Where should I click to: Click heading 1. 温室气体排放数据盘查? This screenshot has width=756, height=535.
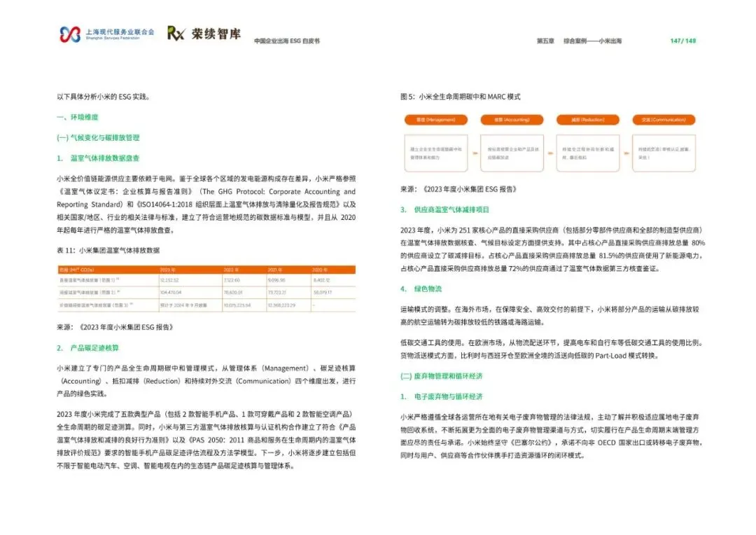(x=99, y=158)
